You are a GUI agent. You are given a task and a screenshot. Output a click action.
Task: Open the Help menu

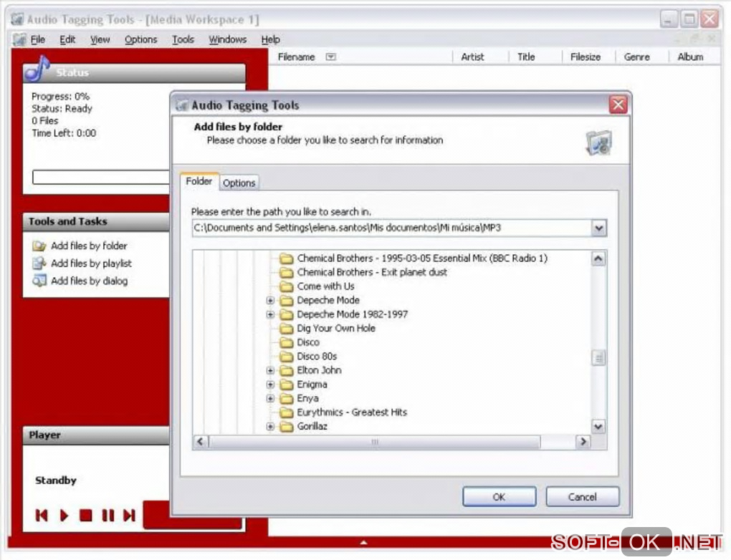click(x=270, y=39)
